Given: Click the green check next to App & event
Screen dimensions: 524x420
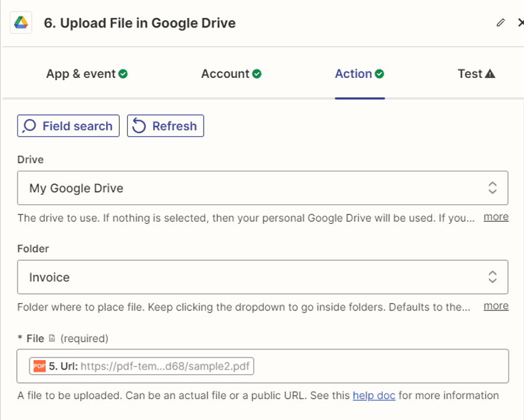Looking at the screenshot, I should [123, 73].
